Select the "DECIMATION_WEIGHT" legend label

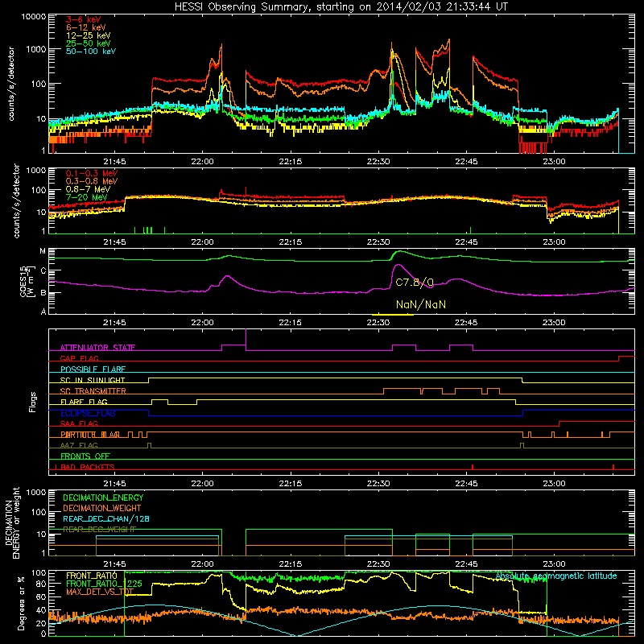[102, 508]
